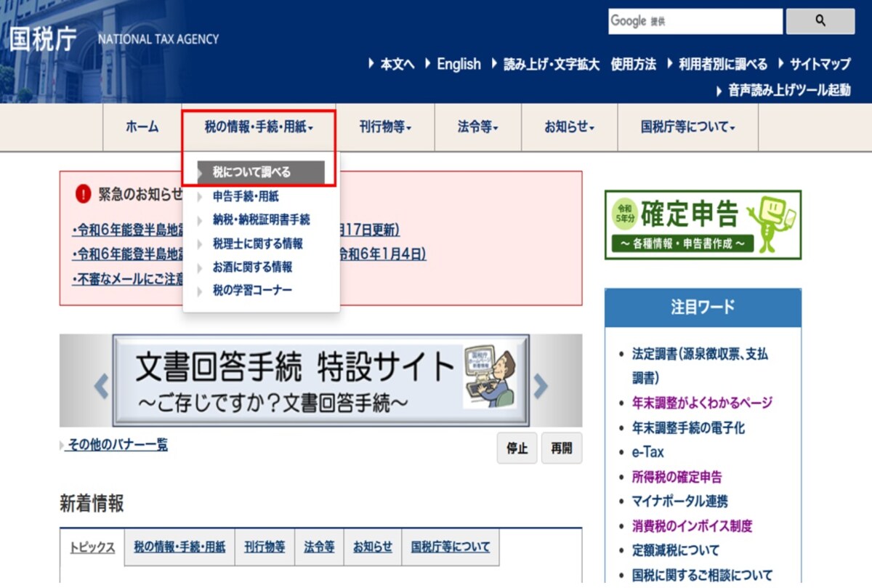The image size is (872, 588).
Task: Open the 確定申告 banner image
Action: point(703,225)
